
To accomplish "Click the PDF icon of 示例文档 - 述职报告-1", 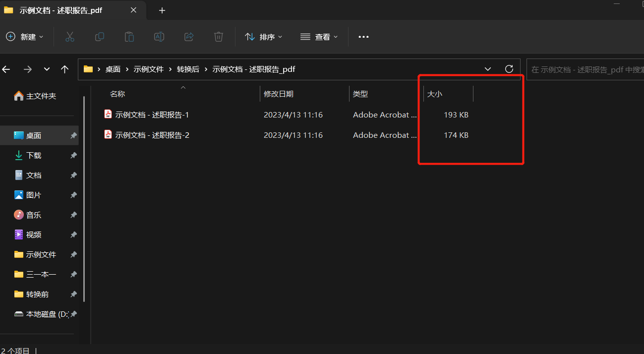I will coord(108,114).
